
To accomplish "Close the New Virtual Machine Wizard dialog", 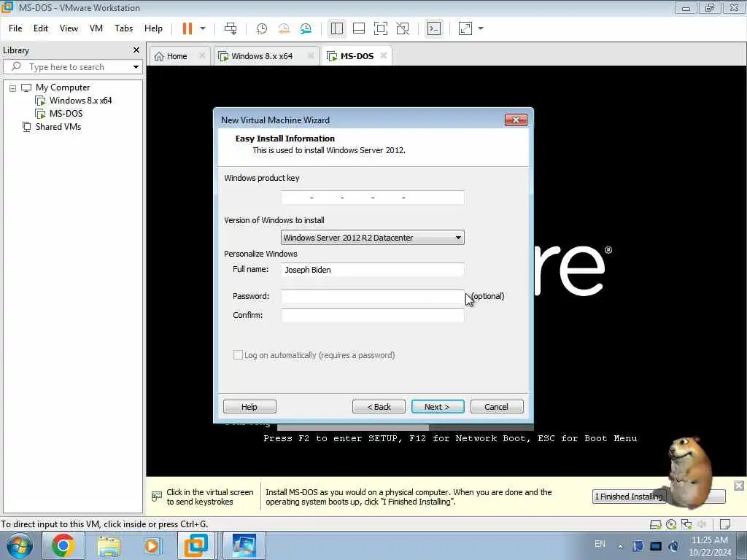I will pos(516,120).
